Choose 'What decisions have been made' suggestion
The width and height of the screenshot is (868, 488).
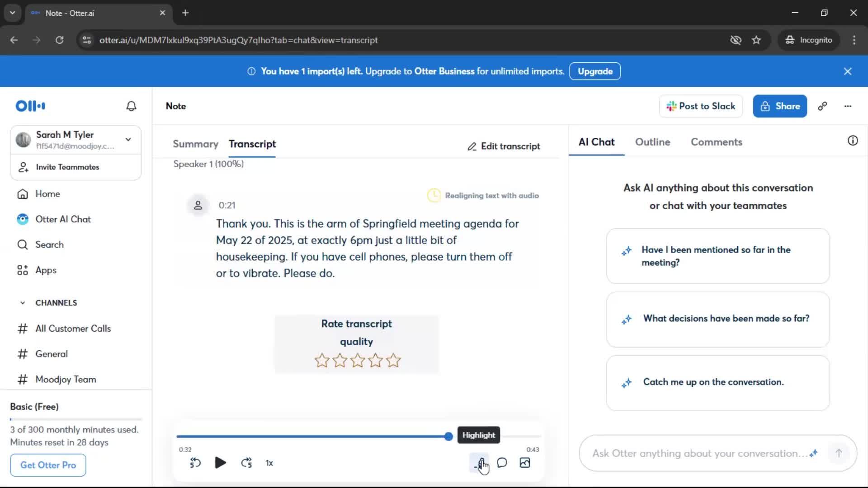pyautogui.click(x=718, y=319)
